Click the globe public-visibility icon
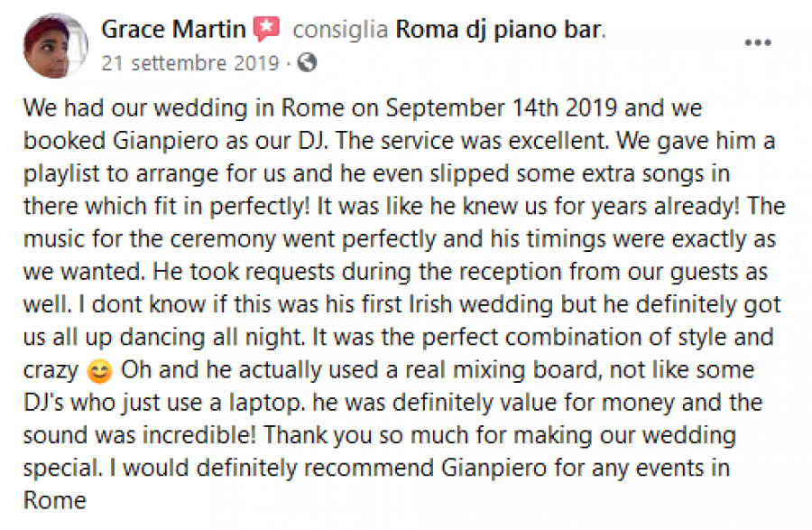The image size is (812, 530). tap(307, 62)
